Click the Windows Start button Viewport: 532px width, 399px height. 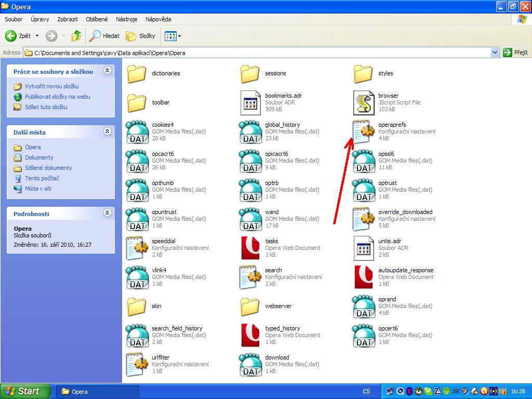25,391
